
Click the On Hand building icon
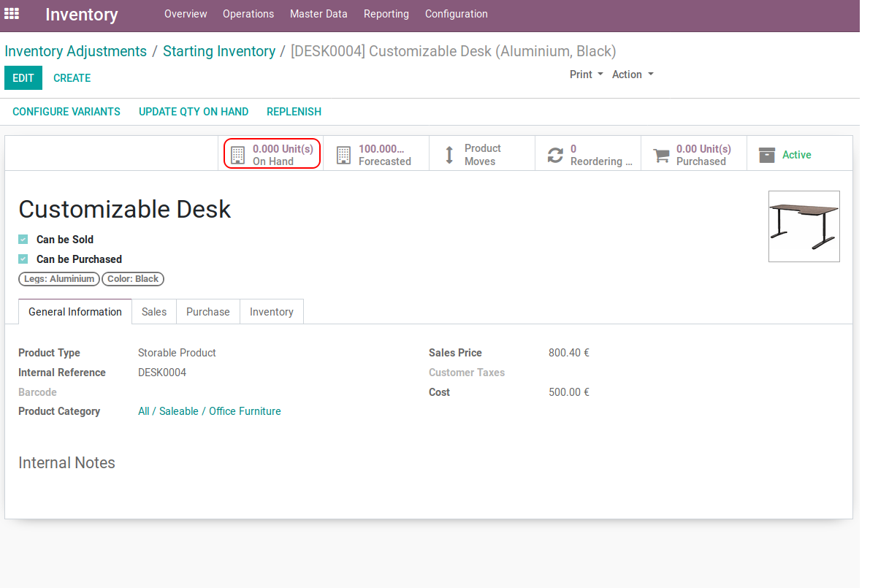tap(237, 155)
